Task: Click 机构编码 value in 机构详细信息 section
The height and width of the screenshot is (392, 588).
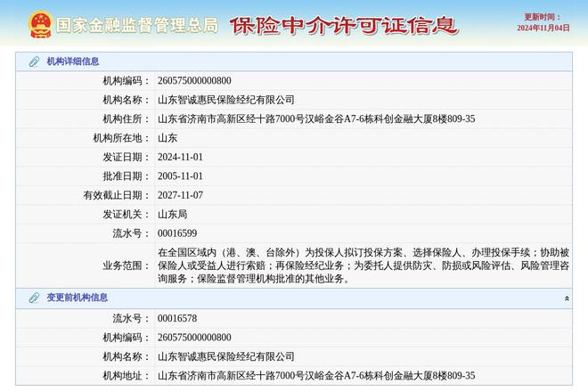Action: pos(194,81)
